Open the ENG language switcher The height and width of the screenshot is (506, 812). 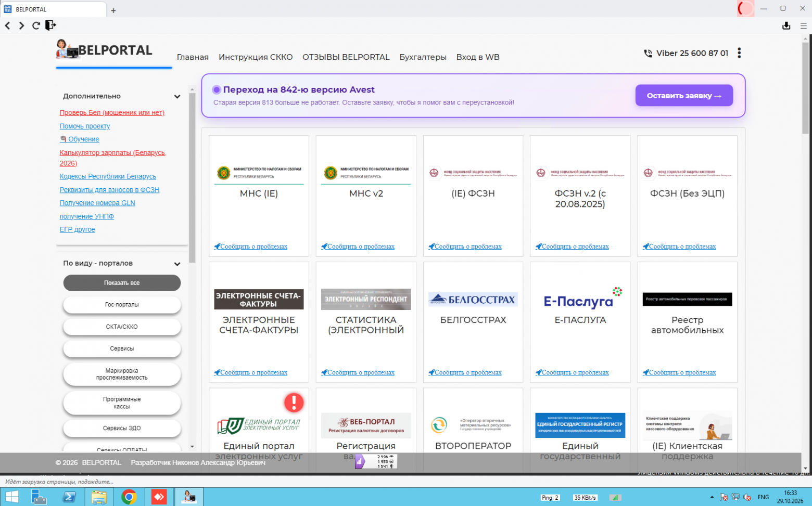[763, 497]
